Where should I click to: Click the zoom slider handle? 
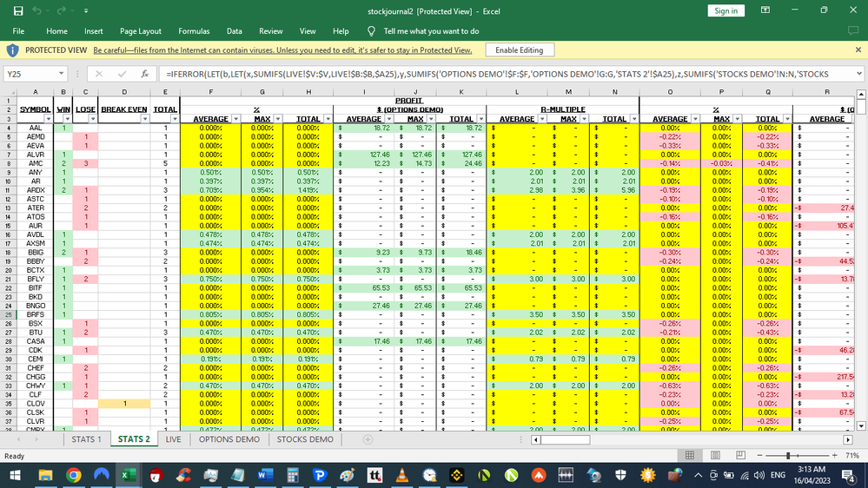click(788, 456)
